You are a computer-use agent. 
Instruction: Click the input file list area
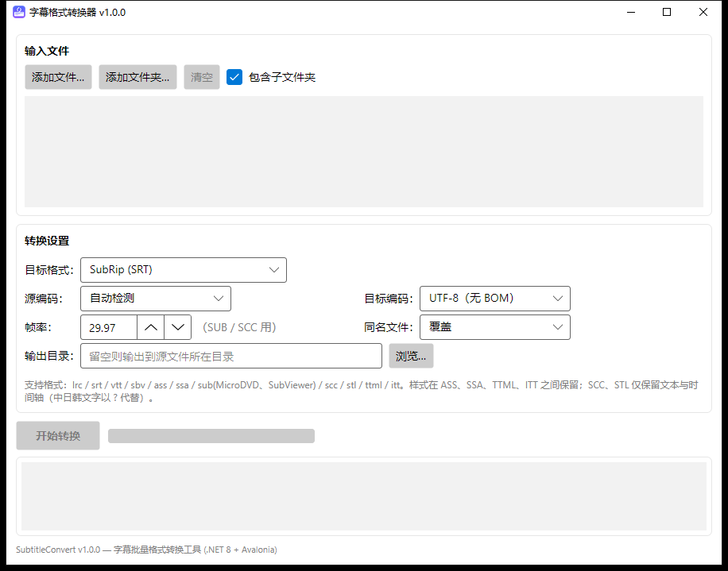pos(364,152)
